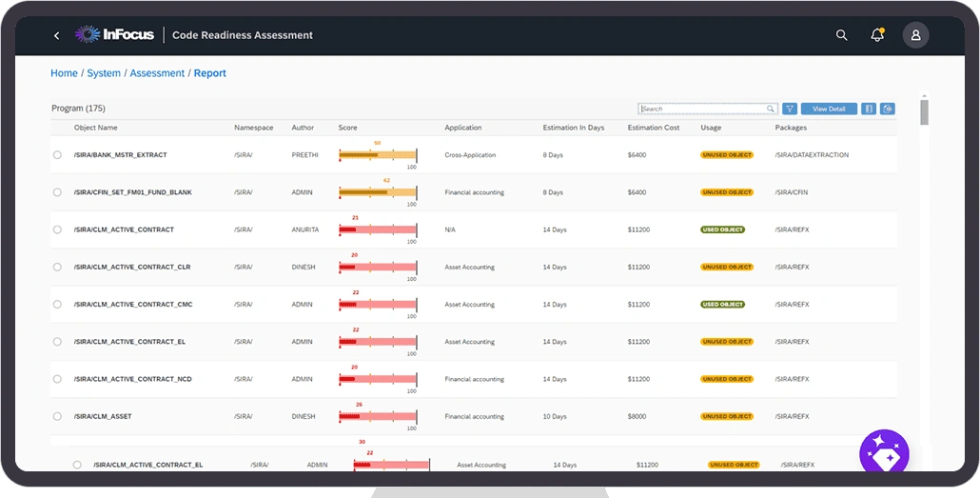The height and width of the screenshot is (498, 980).
Task: Select the radio button for /SIRA/CLM_ASSET
Action: tap(57, 416)
